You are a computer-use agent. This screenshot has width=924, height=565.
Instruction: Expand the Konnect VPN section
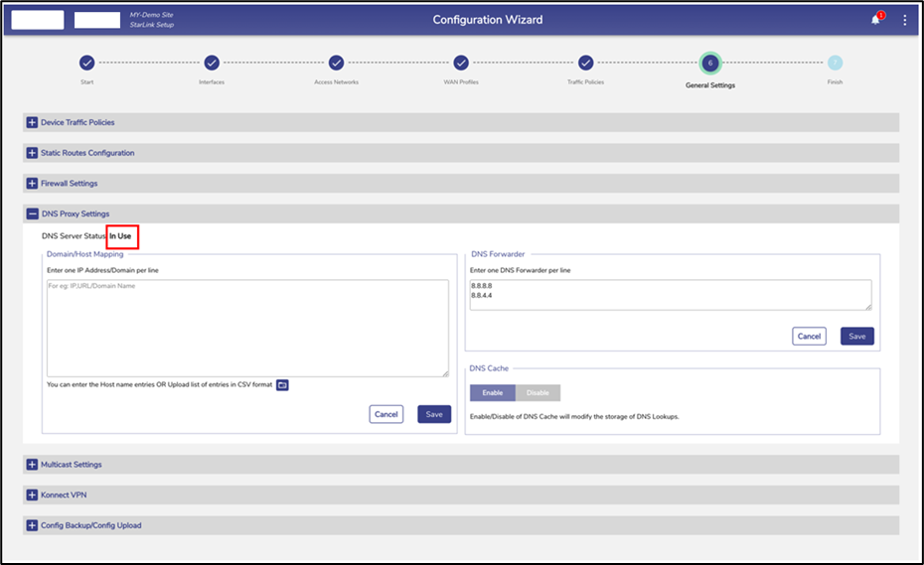[x=33, y=494]
